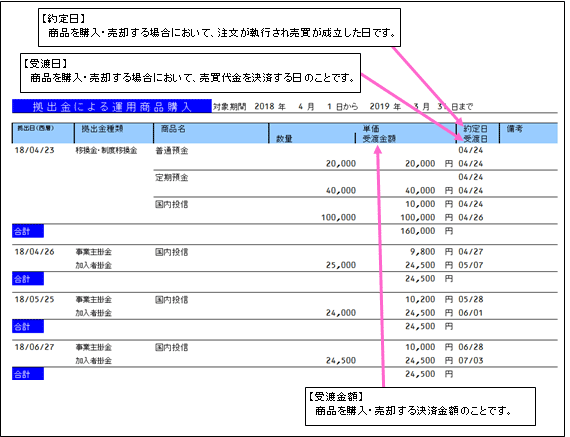This screenshot has height=437, width=570.
Task: Select the 18/04/23 contribution date entry
Action: (x=35, y=150)
